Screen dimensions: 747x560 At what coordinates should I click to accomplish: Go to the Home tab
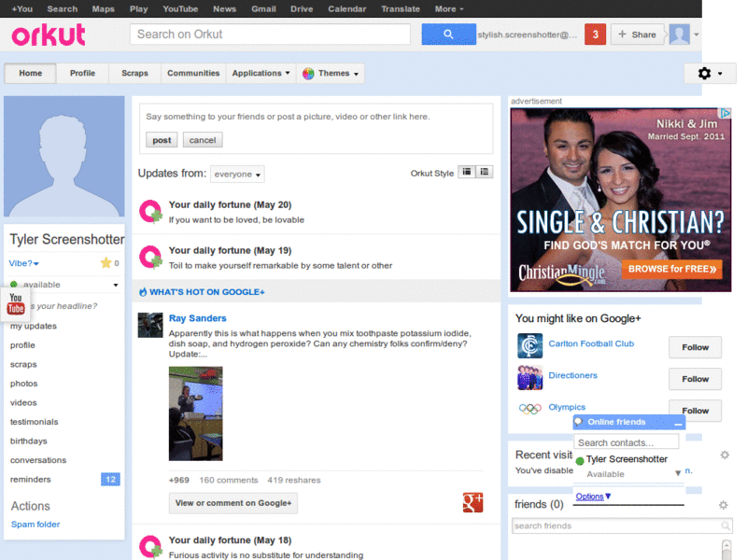tap(31, 74)
